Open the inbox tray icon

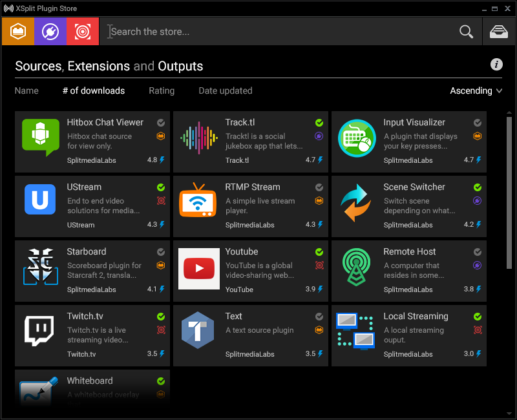pyautogui.click(x=498, y=32)
